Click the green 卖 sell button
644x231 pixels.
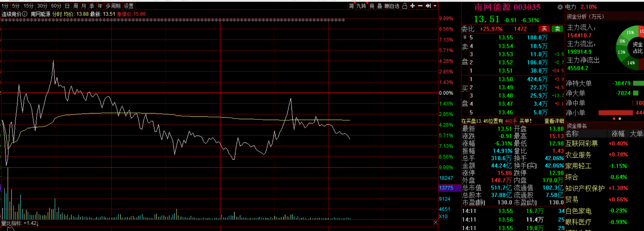point(557,29)
